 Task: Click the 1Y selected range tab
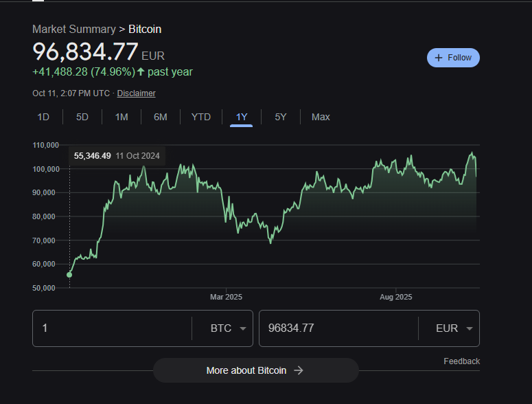tap(241, 117)
